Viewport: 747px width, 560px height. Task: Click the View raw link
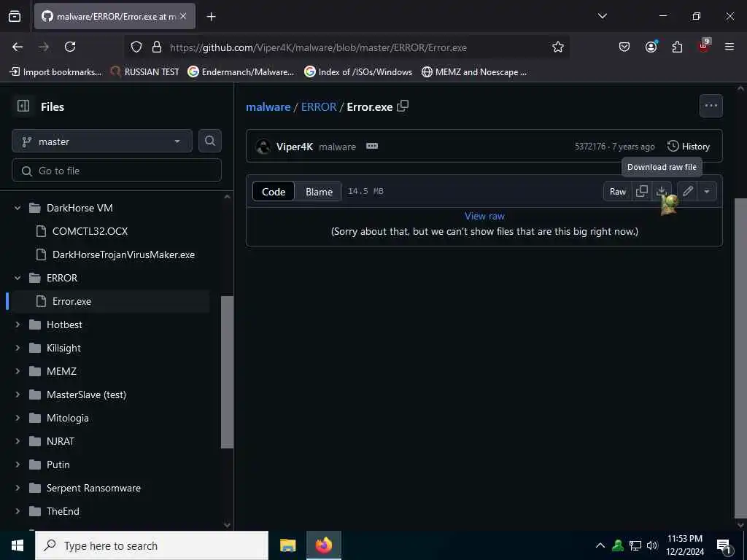(484, 216)
